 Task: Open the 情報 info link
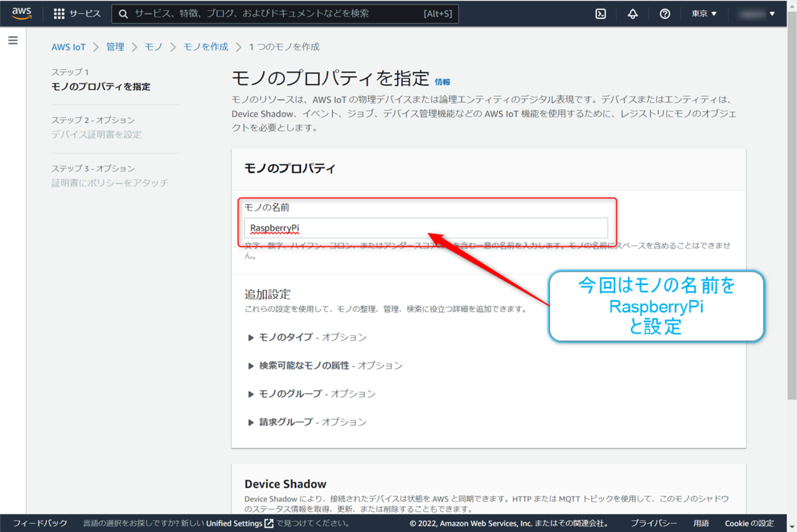442,82
